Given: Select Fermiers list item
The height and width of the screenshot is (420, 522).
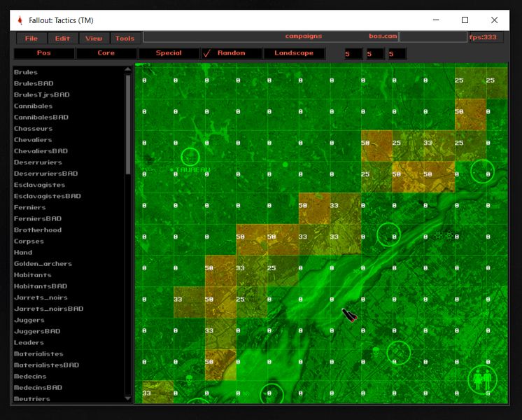Looking at the screenshot, I should click(x=30, y=207).
